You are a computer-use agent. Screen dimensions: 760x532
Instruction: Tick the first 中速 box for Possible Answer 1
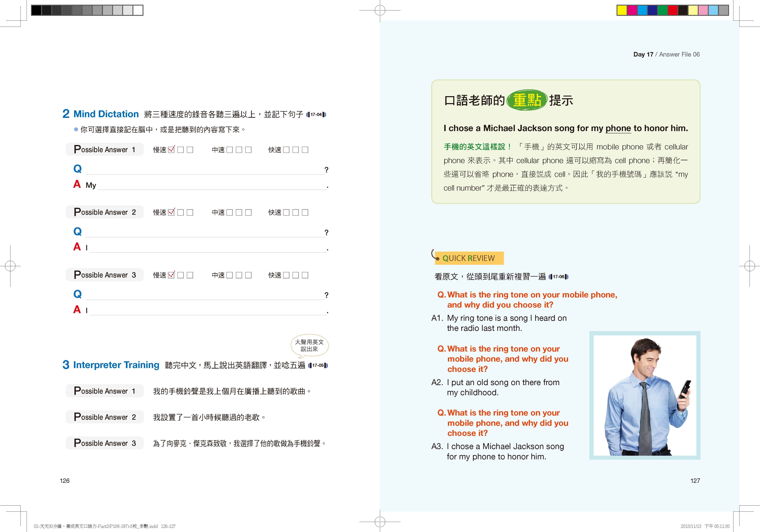point(229,150)
